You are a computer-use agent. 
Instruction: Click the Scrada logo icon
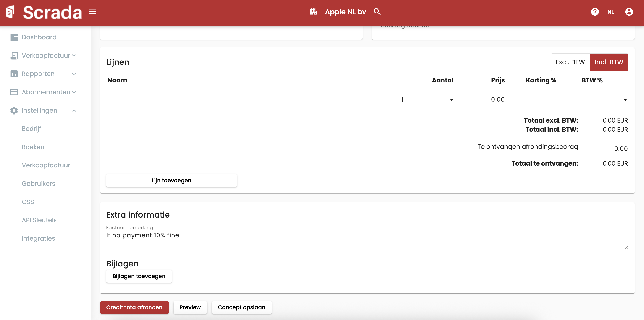click(10, 12)
